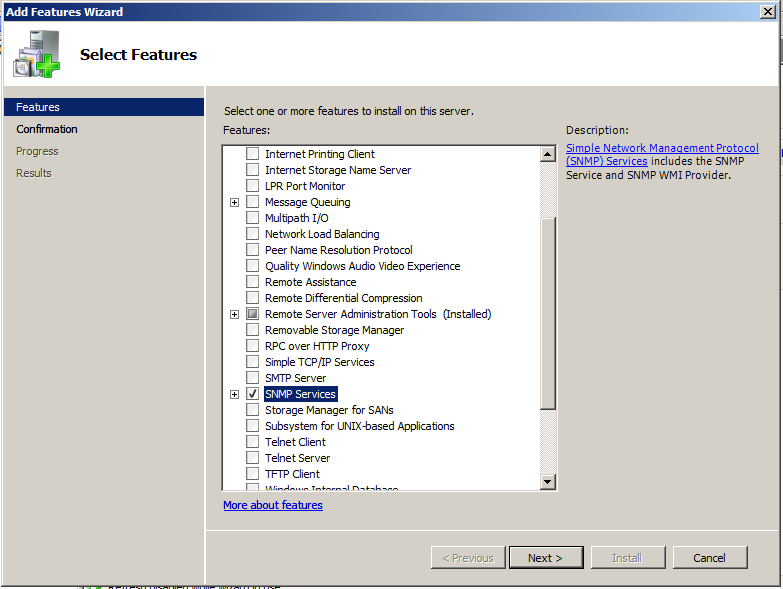Tick the SMTP Server checkbox
Viewport: 783px width, 589px height.
253,377
